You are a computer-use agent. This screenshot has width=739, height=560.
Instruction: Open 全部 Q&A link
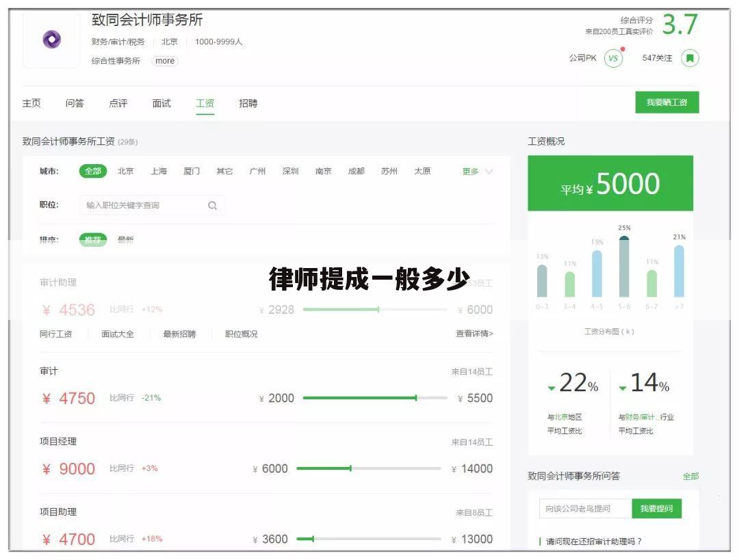pos(691,476)
